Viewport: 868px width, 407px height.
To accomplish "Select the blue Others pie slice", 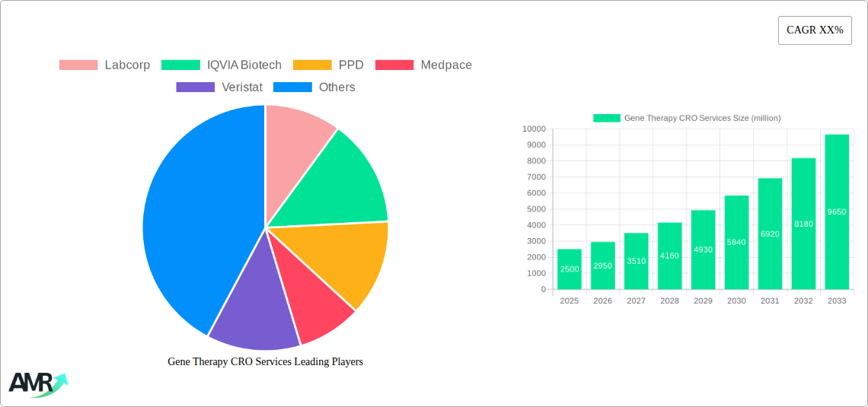I will [x=198, y=221].
